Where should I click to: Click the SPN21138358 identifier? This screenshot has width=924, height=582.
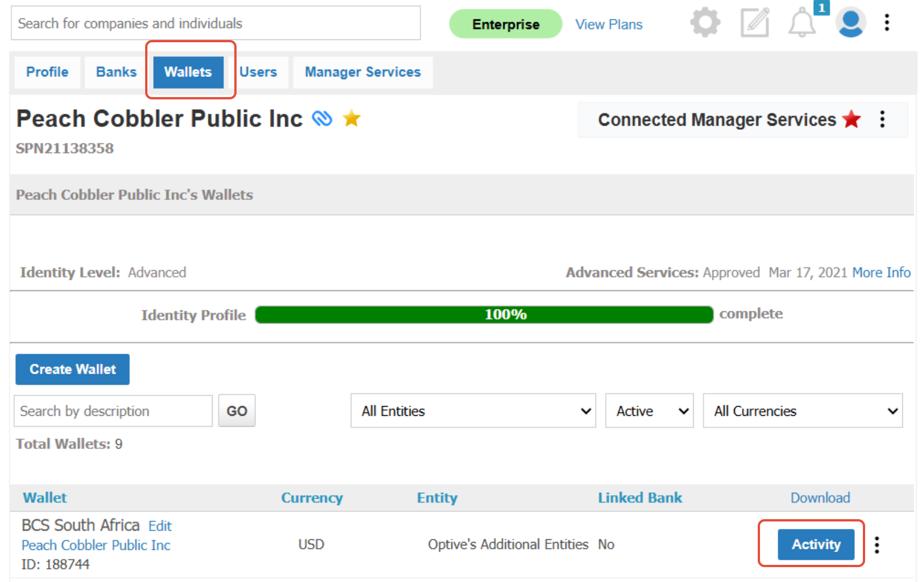coord(65,148)
